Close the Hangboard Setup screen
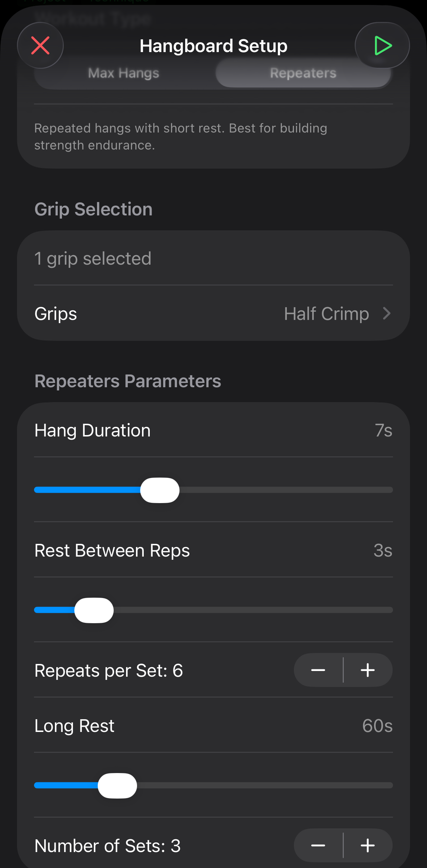Screen dimensions: 427x868 40,45
